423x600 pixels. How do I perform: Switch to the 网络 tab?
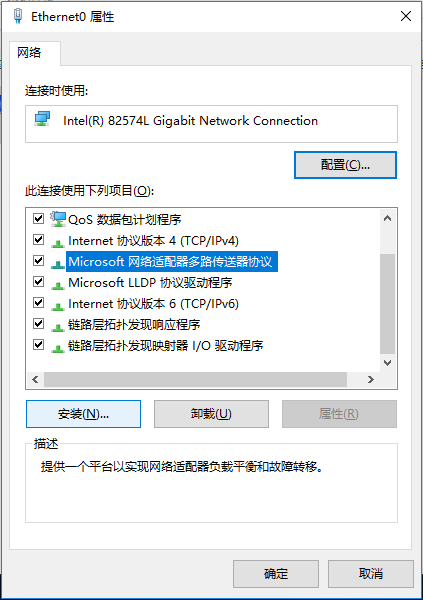click(29, 52)
